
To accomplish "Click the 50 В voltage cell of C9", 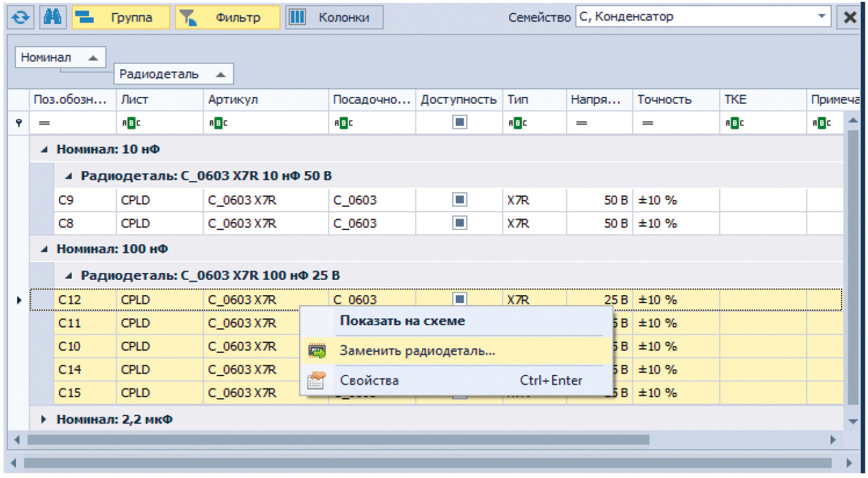I will tap(599, 200).
